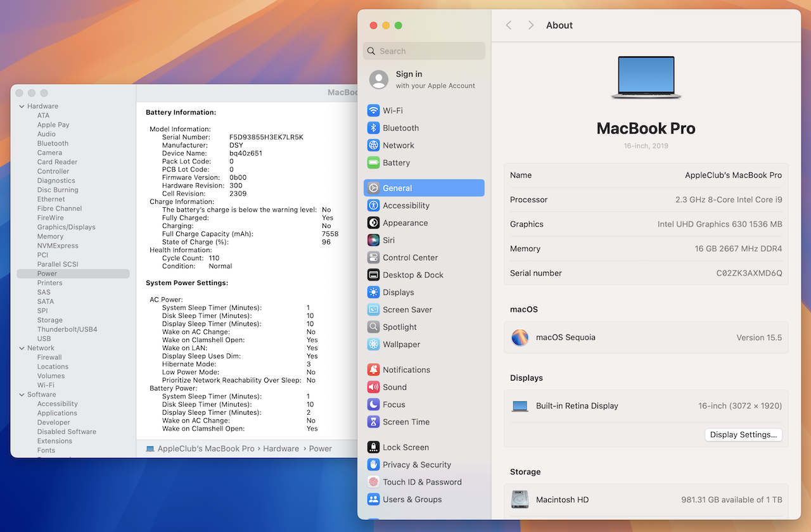The width and height of the screenshot is (811, 532).
Task: Click the Macintosh HD drive icon
Action: tap(520, 500)
